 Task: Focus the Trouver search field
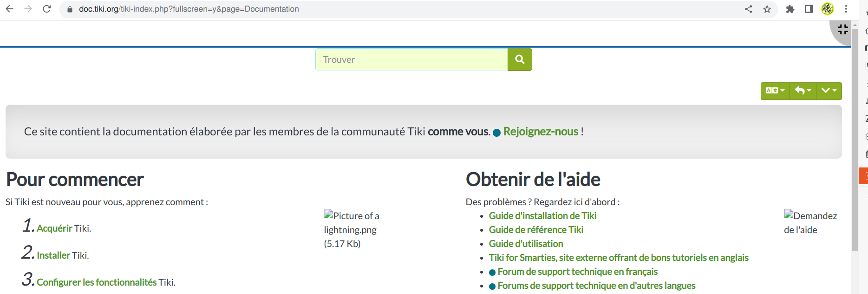411,60
